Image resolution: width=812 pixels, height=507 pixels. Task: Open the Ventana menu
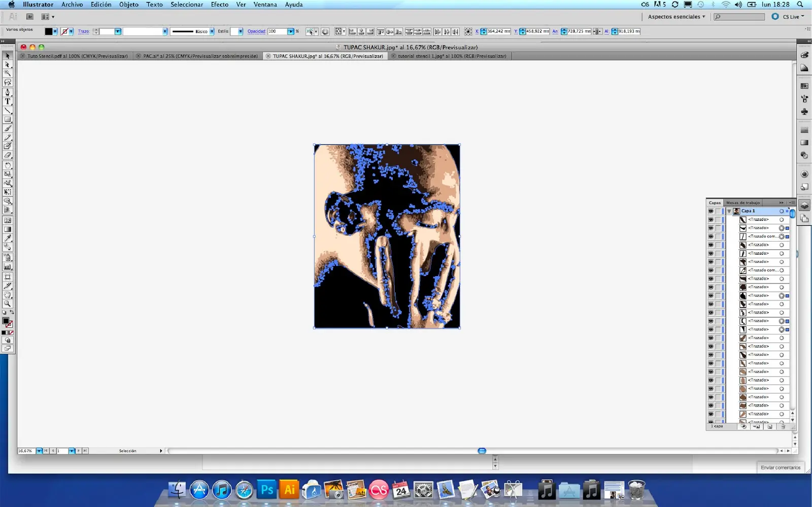click(265, 5)
